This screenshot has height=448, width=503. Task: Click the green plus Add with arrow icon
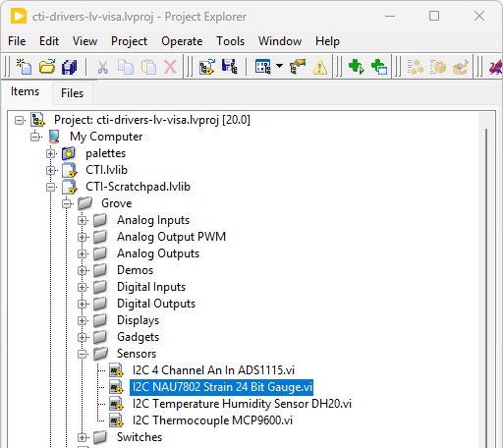click(357, 67)
